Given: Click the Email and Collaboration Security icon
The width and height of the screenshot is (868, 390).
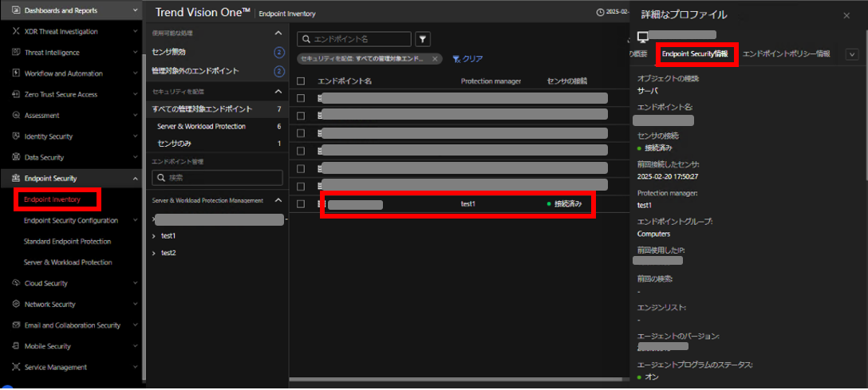Looking at the screenshot, I should pos(17,325).
